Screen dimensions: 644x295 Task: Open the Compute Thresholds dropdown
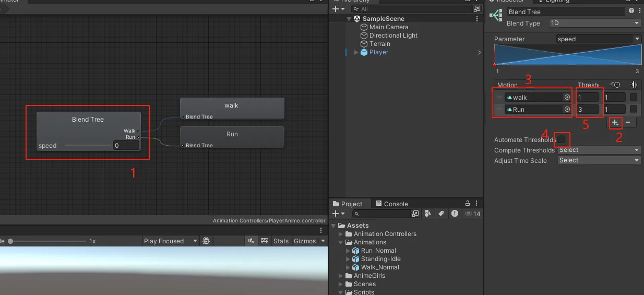[x=599, y=150]
